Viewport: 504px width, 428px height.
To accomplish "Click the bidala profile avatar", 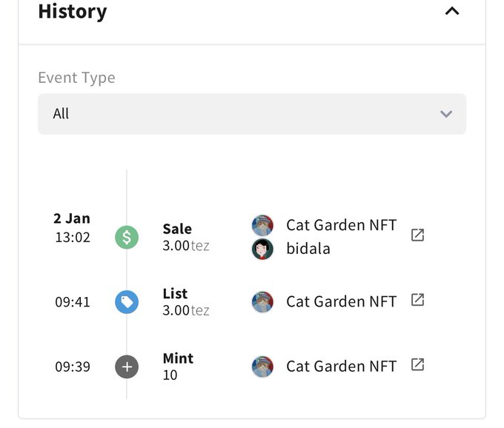I will pos(262,249).
